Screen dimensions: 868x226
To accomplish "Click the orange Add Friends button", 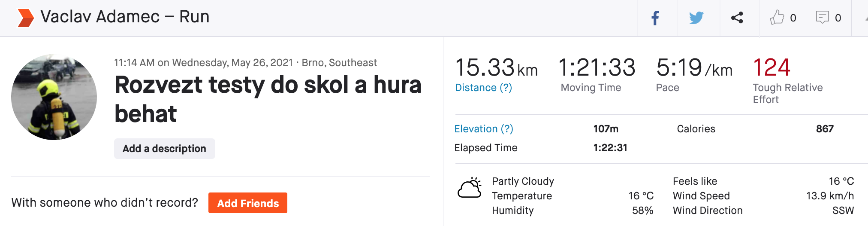I will coord(248,203).
